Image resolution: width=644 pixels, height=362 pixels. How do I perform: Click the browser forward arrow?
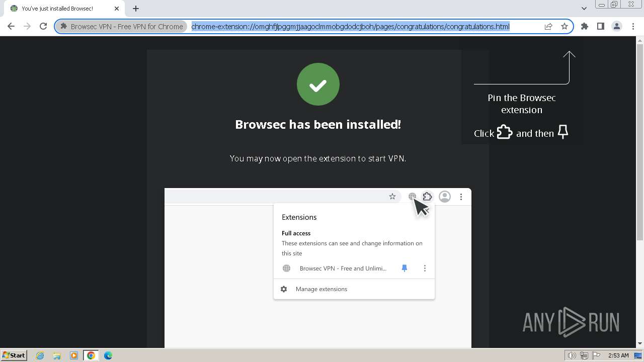pyautogui.click(x=27, y=26)
